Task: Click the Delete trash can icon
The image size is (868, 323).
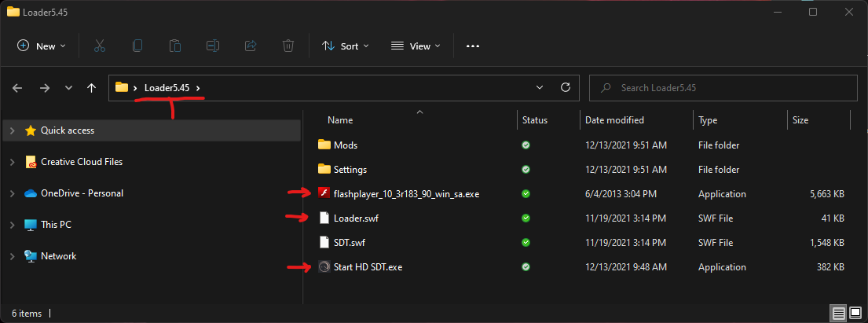Action: (x=288, y=46)
